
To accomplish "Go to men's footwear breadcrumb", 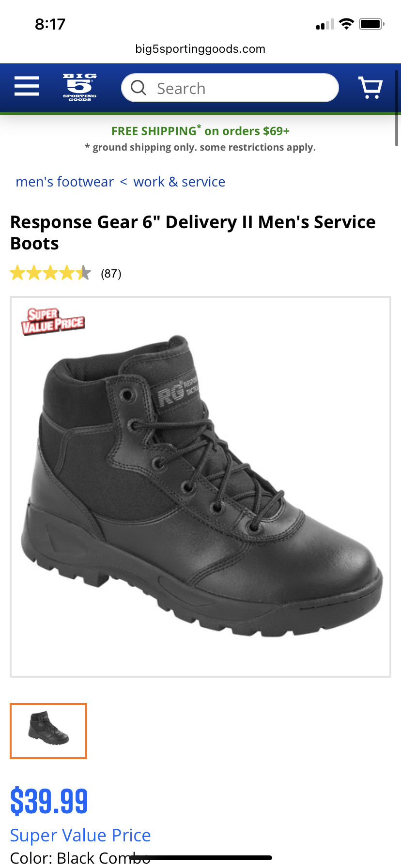I will click(65, 182).
